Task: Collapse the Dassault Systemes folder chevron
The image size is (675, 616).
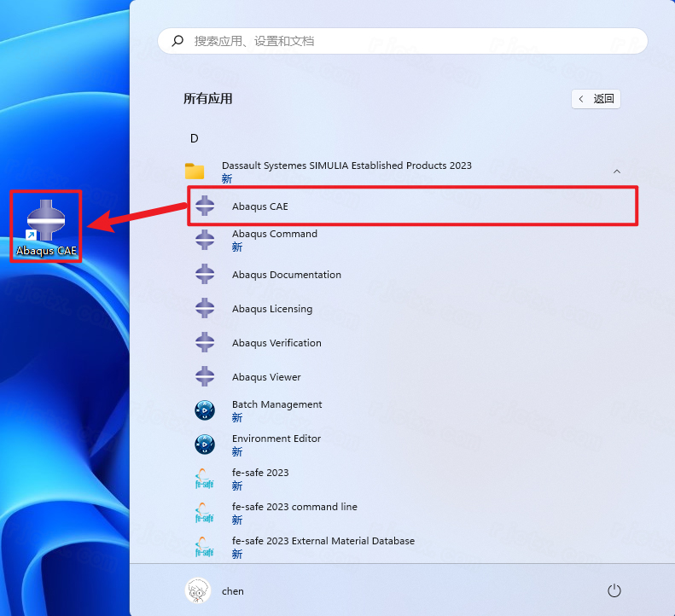Action: [x=616, y=171]
